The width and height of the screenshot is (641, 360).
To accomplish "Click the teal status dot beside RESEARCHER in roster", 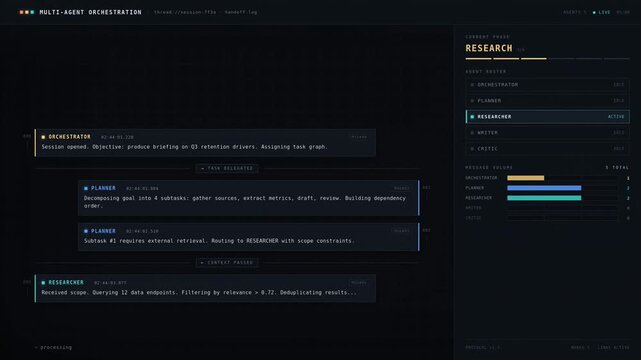I will [472, 117].
